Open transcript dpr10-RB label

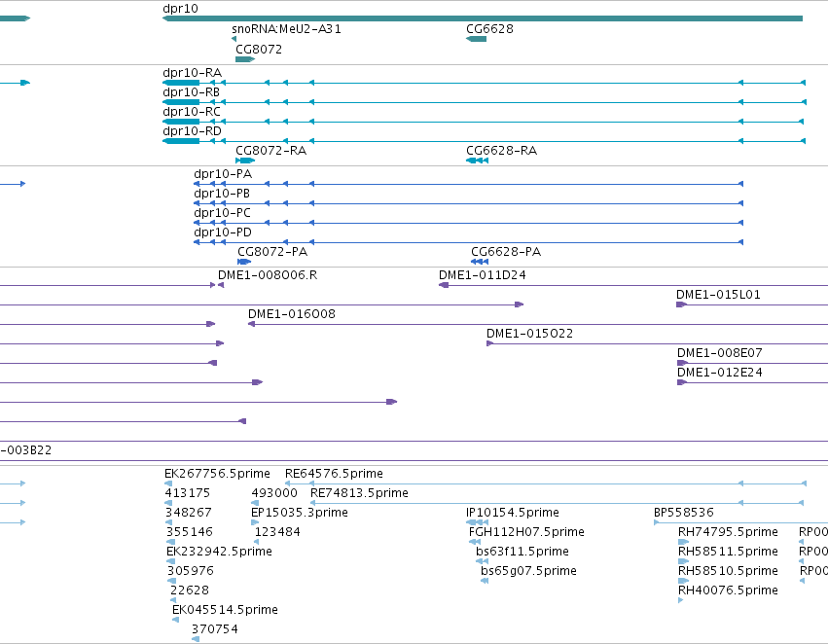191,92
